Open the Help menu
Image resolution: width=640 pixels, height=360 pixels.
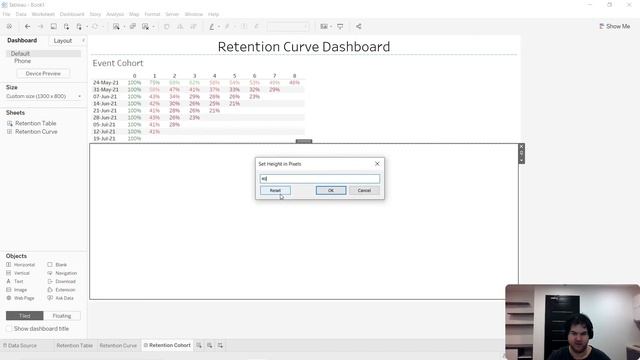213,14
